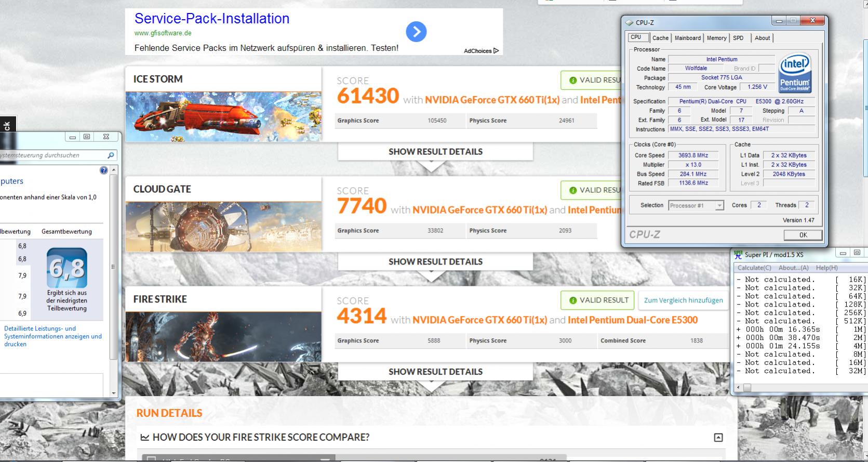868x462 pixels.
Task: Click Super PI 1M result row
Action: click(x=801, y=329)
